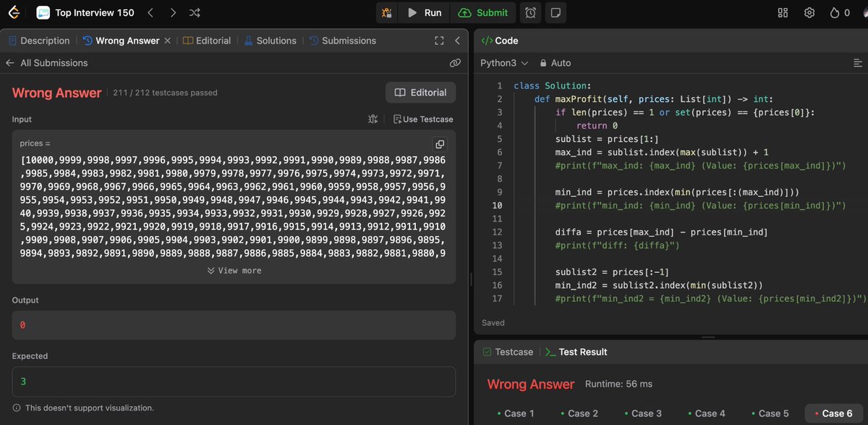868x425 pixels.
Task: Click the 'return 0' code line
Action: coord(597,126)
